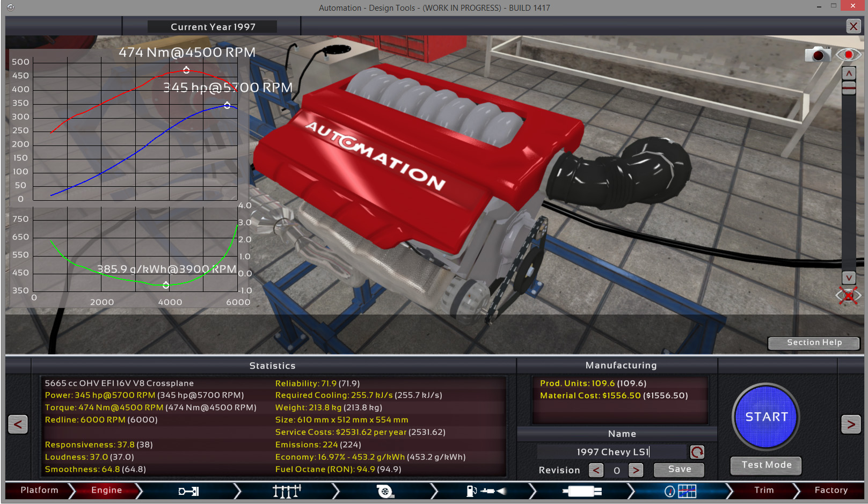Increase the revision number
The width and height of the screenshot is (868, 504).
point(636,470)
